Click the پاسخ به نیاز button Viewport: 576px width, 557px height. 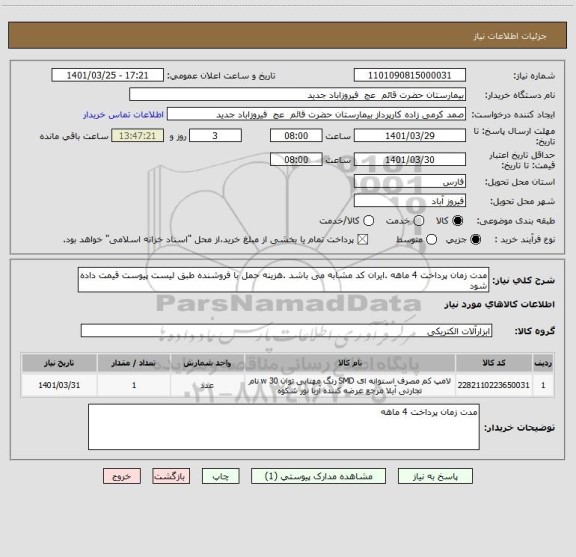click(435, 476)
